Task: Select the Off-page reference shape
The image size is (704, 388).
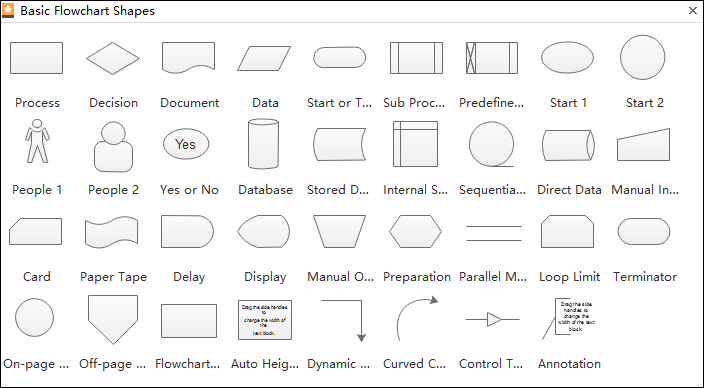Action: pos(113,320)
